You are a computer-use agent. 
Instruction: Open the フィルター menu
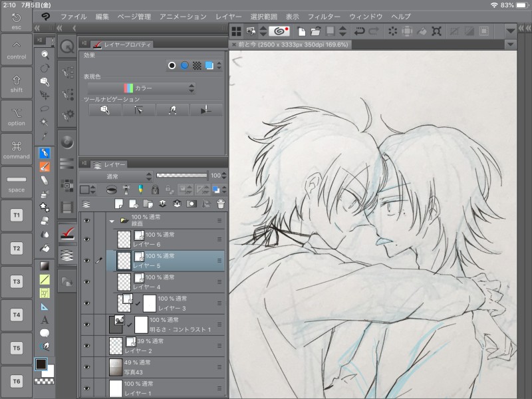point(324,17)
